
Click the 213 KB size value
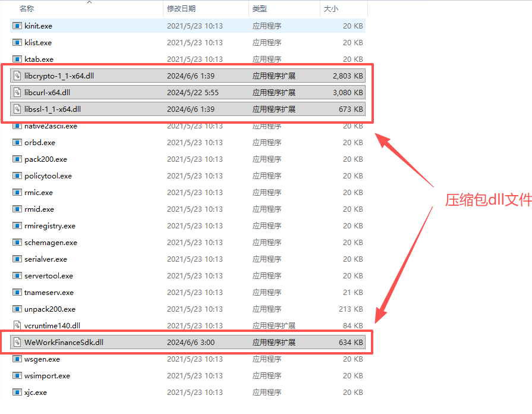[351, 309]
